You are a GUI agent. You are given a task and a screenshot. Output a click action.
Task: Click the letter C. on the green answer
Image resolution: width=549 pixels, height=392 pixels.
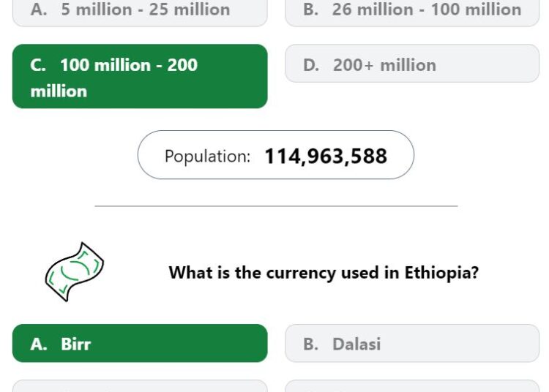38,65
